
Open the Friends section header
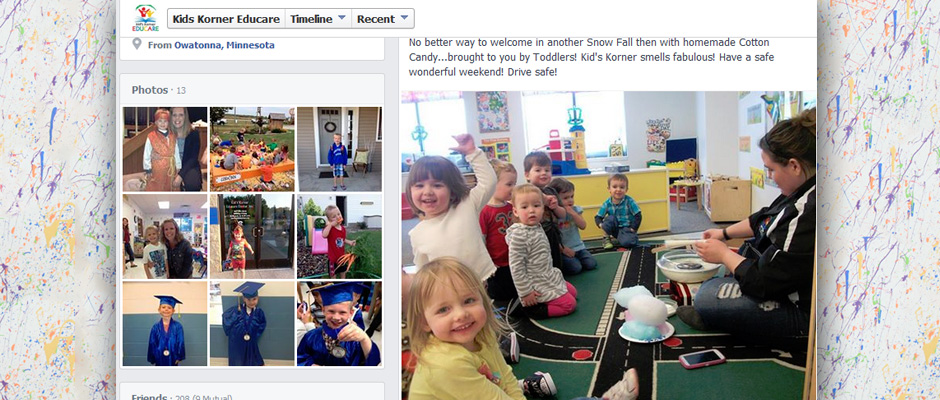click(149, 396)
